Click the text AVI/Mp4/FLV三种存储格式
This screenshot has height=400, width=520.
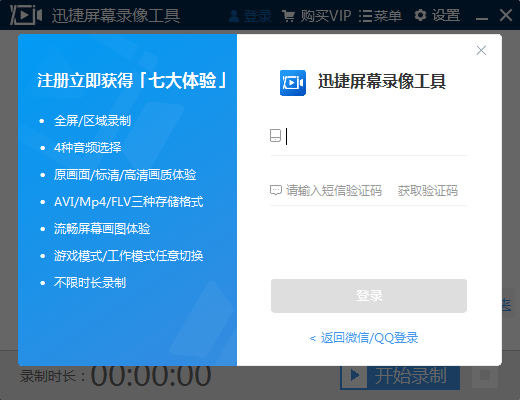pos(129,202)
